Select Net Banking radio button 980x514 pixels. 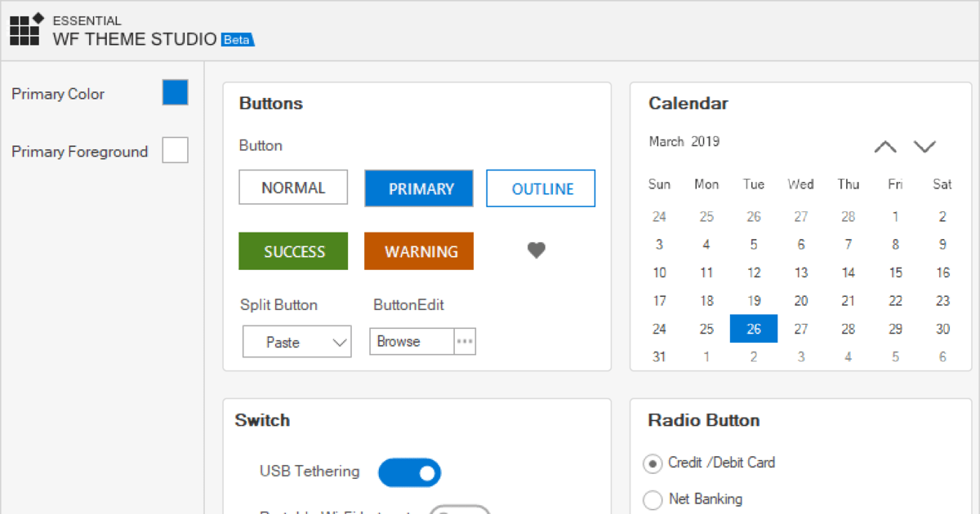[x=653, y=499]
